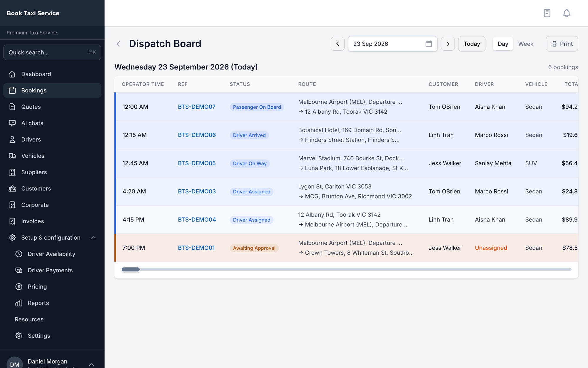Screen dimensions: 588x368
Task: Open the Reports bar chart icon
Action: click(x=19, y=303)
